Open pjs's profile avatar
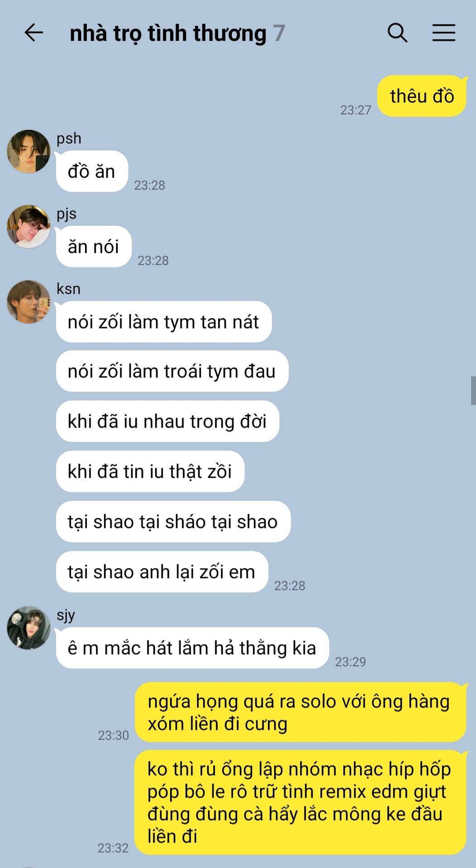Viewport: 476px width, 868px height. [x=29, y=226]
